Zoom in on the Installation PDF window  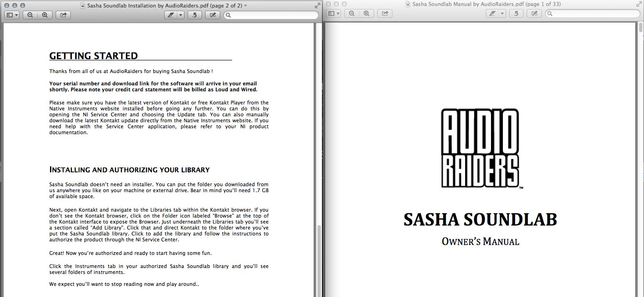pos(45,15)
